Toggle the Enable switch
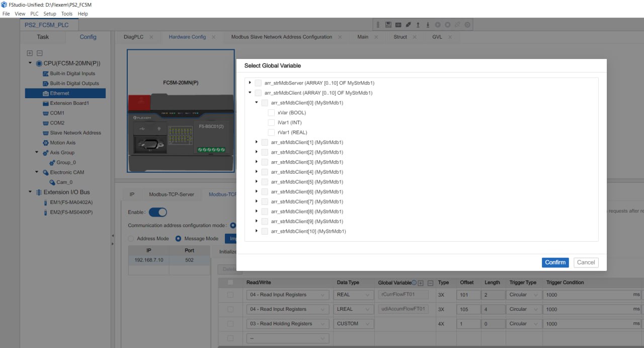This screenshot has height=348, width=644. (158, 213)
